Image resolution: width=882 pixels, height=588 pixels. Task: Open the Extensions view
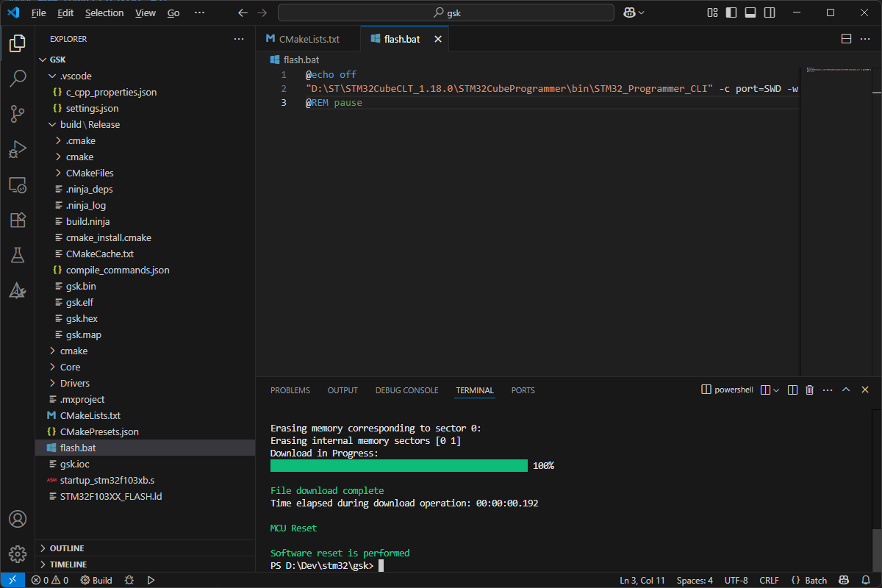click(18, 220)
